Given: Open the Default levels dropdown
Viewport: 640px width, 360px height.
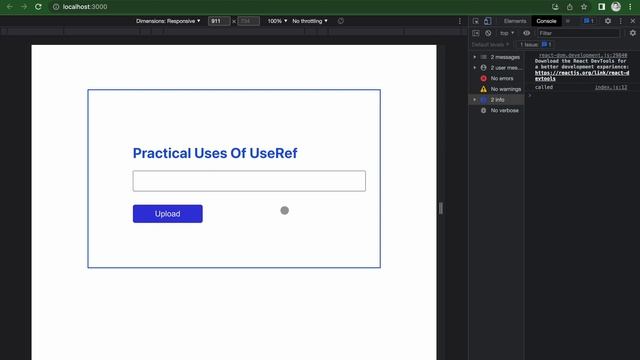Looking at the screenshot, I should [491, 44].
